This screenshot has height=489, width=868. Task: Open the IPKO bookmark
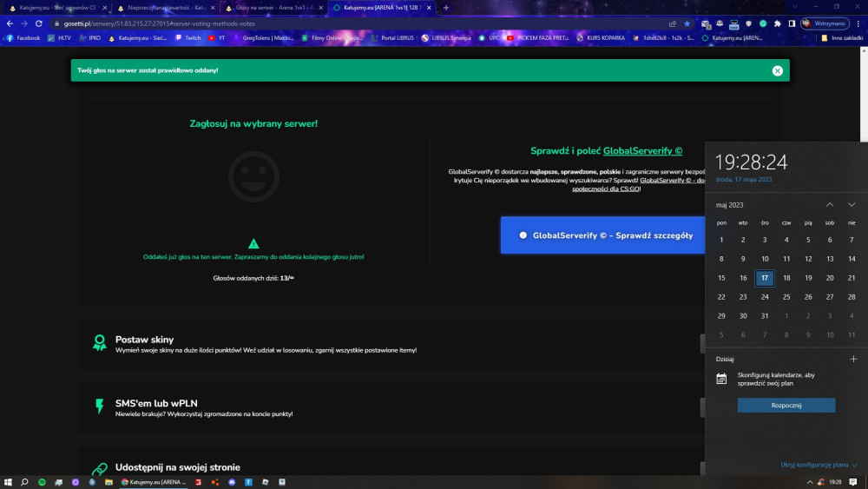(89, 38)
